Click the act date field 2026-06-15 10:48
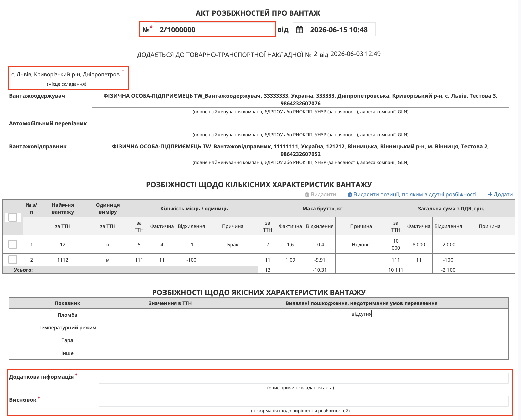The width and height of the screenshot is (521, 420). click(340, 30)
